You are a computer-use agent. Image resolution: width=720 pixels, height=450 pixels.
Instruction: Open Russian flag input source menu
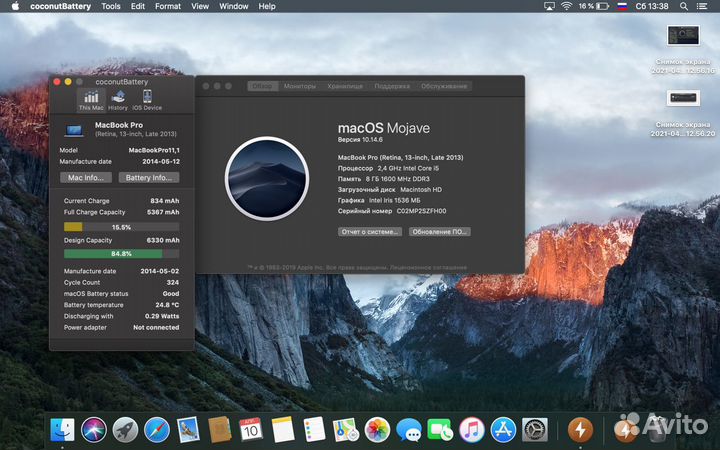click(x=622, y=6)
